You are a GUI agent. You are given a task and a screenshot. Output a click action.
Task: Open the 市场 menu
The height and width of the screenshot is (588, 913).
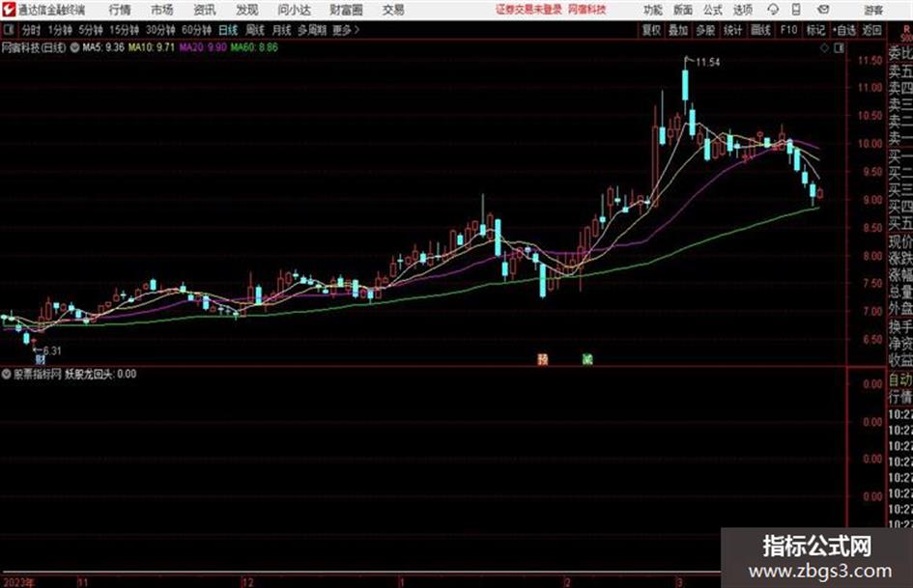(x=162, y=10)
